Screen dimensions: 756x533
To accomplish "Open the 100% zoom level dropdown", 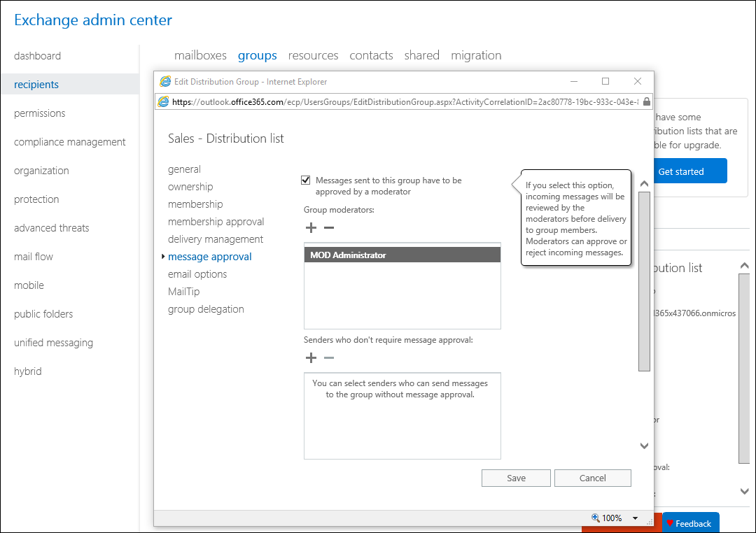I will (x=636, y=518).
